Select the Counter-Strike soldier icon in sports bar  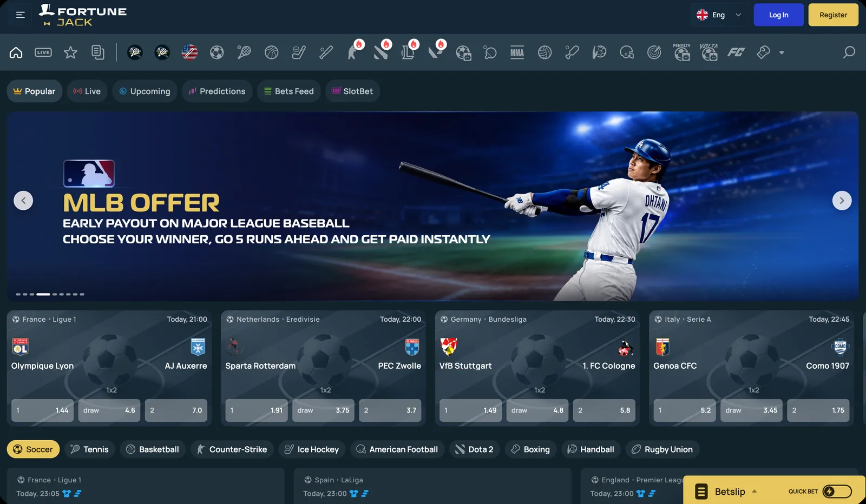coord(353,52)
